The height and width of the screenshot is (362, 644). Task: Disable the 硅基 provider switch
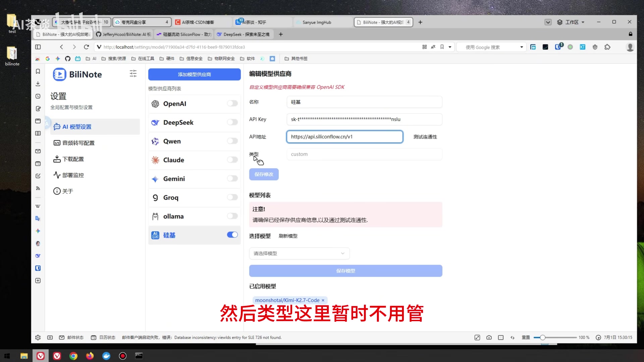pyautogui.click(x=232, y=235)
